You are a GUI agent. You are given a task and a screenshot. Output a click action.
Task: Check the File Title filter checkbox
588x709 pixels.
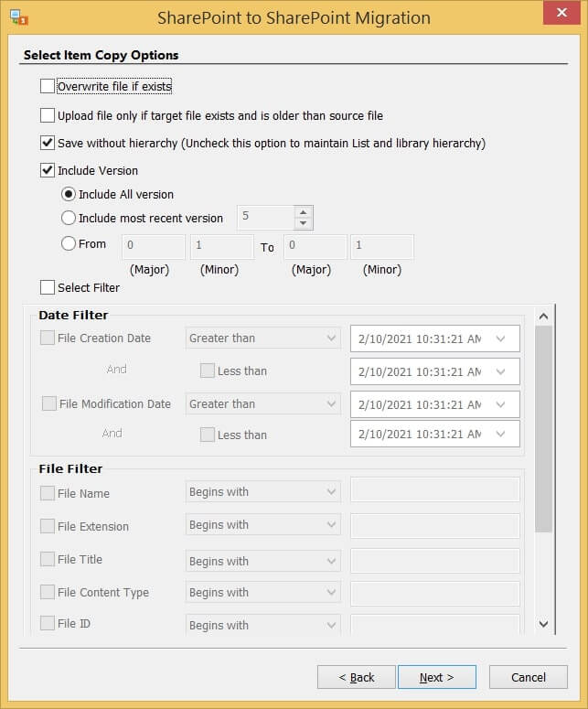click(48, 559)
